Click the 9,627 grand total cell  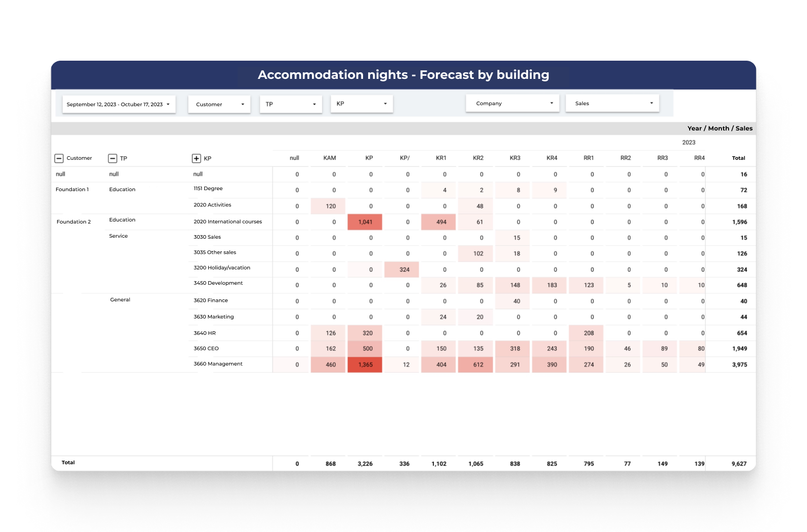739,464
